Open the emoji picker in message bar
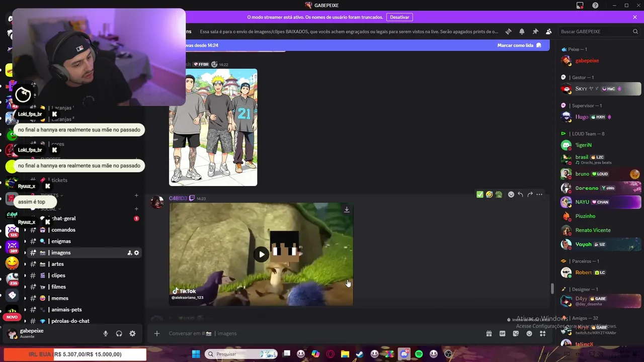 [529, 333]
